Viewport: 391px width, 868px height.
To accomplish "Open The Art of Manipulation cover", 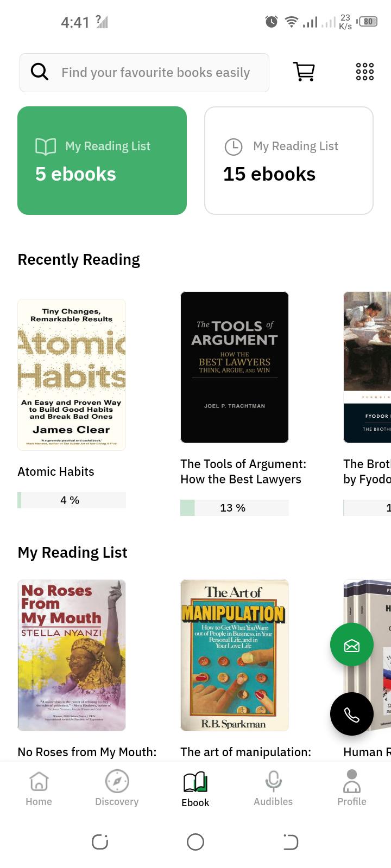I will tap(235, 655).
